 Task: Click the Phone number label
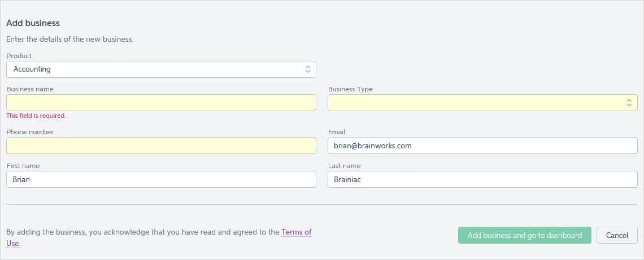30,132
